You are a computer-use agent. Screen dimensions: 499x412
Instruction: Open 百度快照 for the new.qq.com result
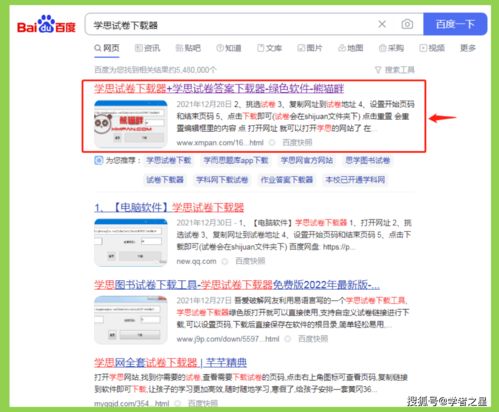tap(250, 261)
